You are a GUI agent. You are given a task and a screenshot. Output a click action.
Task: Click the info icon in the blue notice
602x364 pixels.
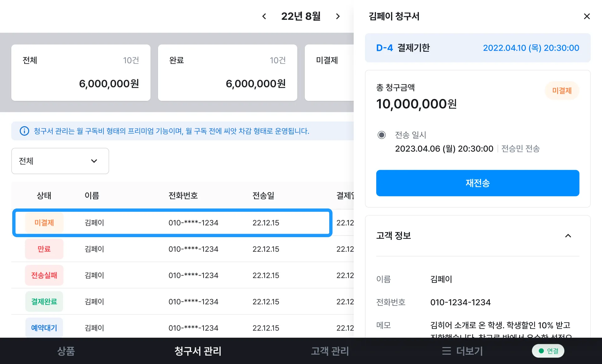24,131
